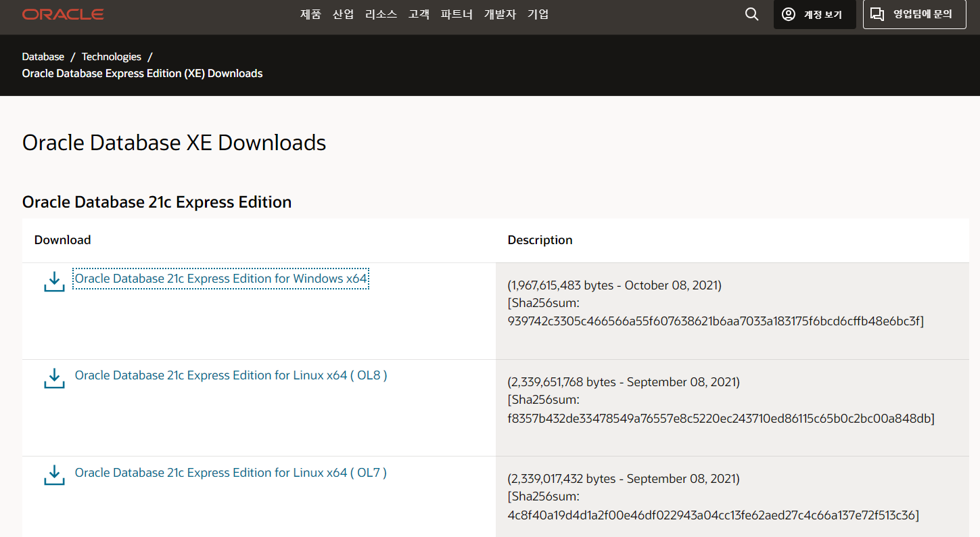Click the Description column header

click(540, 240)
